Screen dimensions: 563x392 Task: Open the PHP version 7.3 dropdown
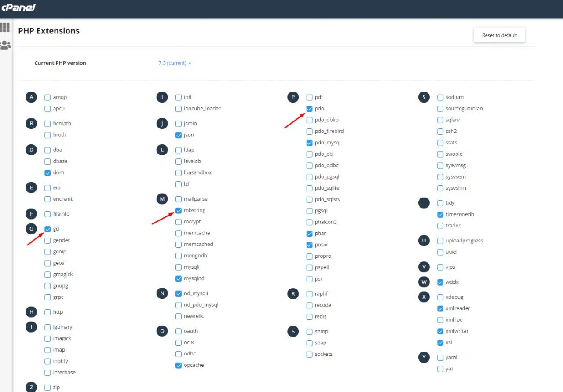click(x=175, y=63)
